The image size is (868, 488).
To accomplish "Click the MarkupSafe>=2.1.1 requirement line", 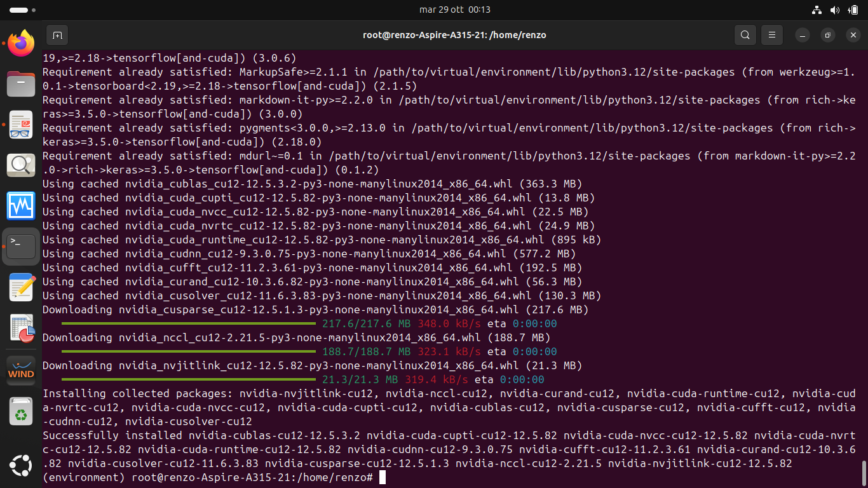I will [449, 79].
